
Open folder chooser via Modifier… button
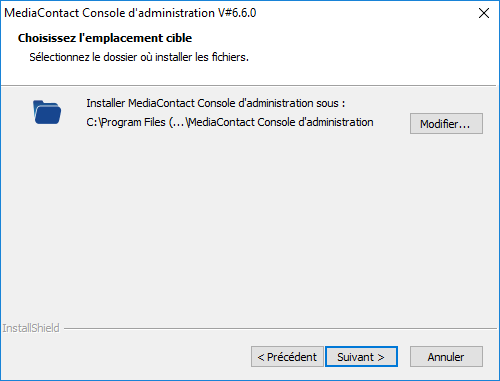(x=446, y=124)
